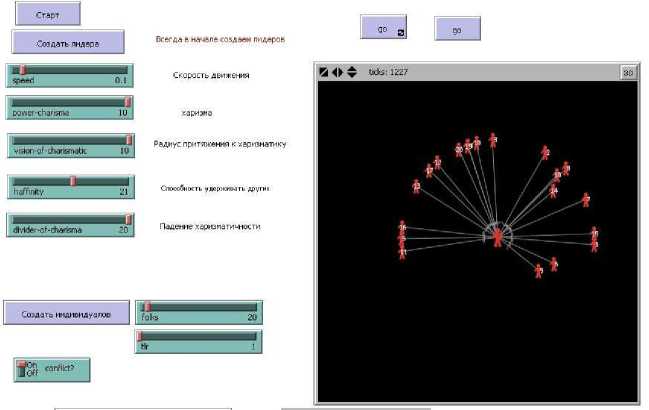Click the 'Падение харизматичности' label
This screenshot has width=649, height=410.
pos(210,226)
